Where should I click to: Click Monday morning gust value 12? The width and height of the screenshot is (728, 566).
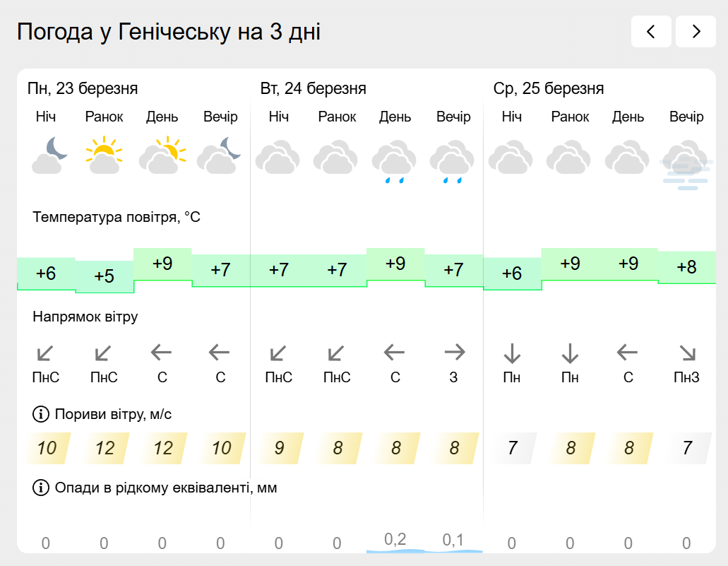[x=105, y=448]
